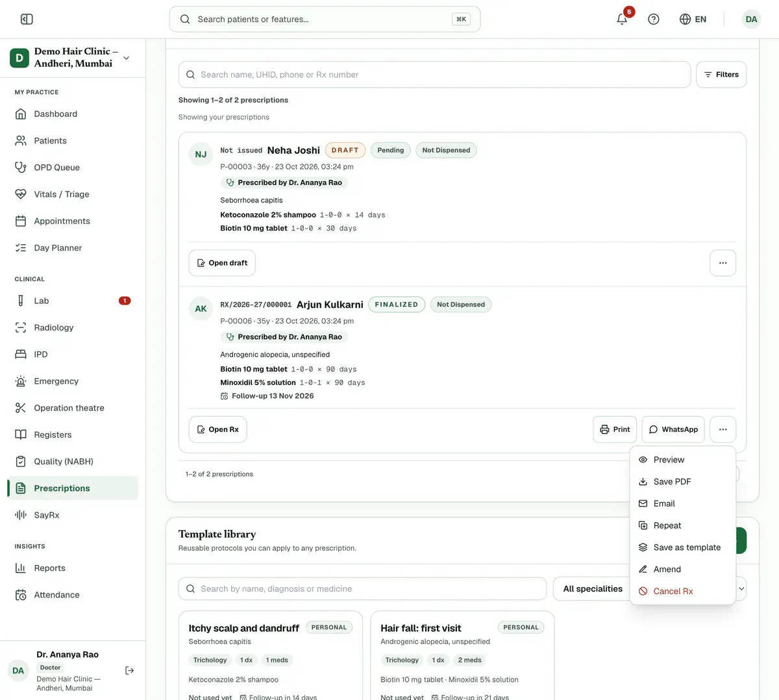
Task: Open Quality (NABH)
Action: click(73, 462)
